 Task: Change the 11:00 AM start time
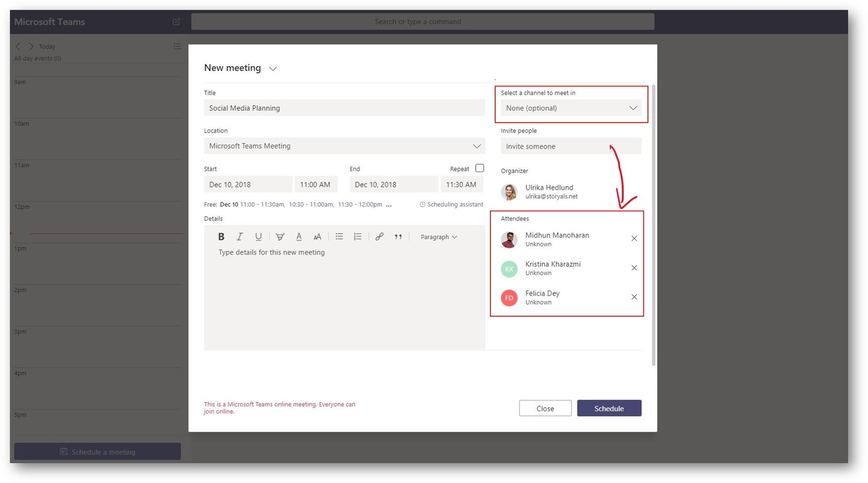click(315, 184)
